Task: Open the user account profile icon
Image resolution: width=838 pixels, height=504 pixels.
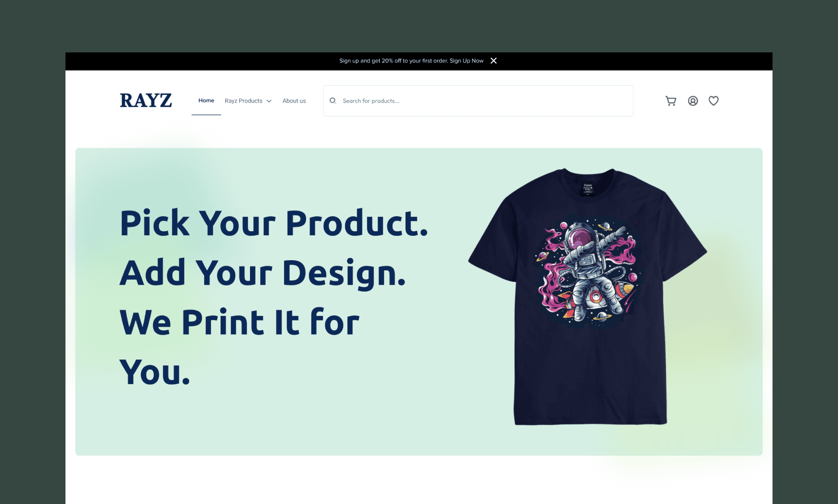Action: tap(693, 101)
